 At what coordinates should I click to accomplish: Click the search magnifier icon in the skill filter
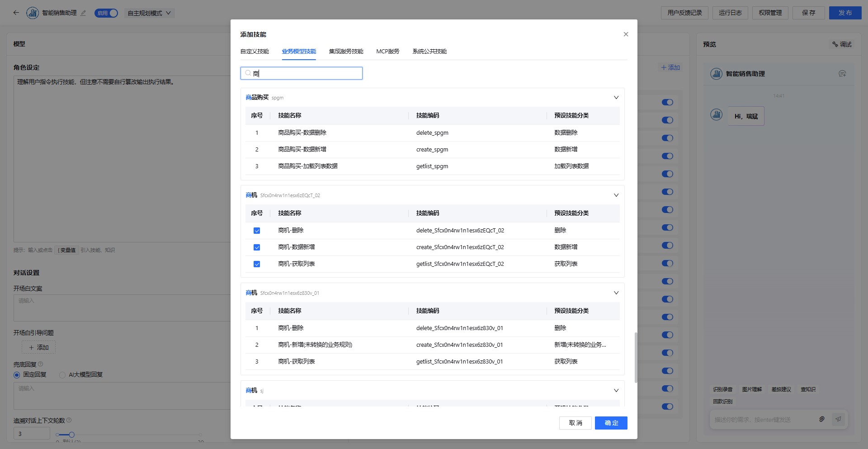click(248, 73)
